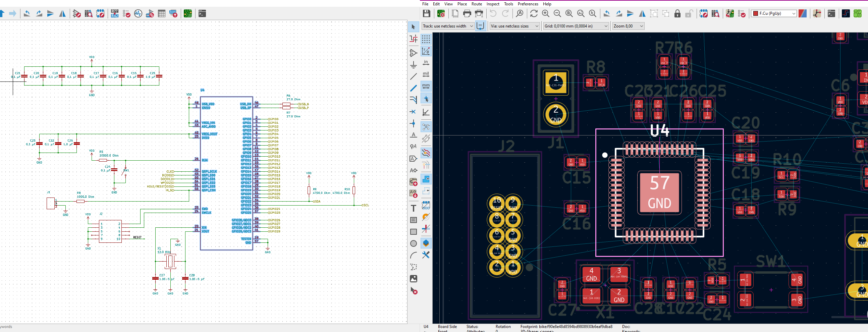This screenshot has height=332, width=868.
Task: Zoom out on the PCB canvas
Action: point(557,13)
